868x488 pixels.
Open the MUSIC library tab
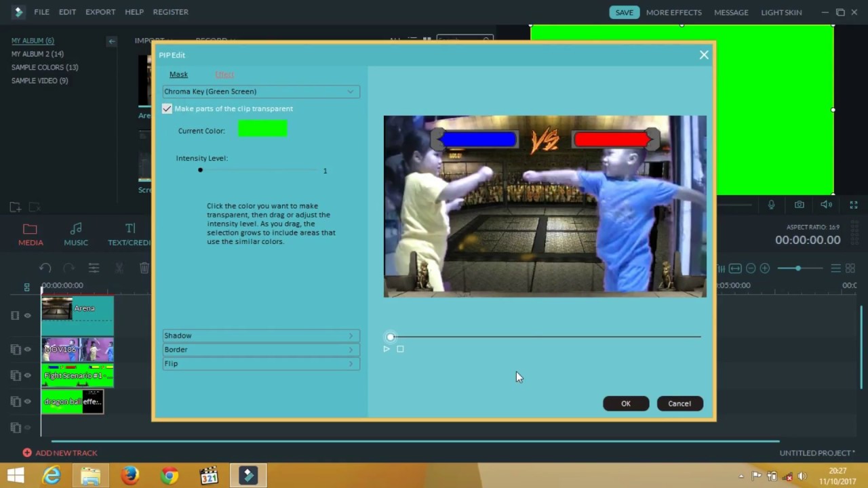click(x=76, y=234)
